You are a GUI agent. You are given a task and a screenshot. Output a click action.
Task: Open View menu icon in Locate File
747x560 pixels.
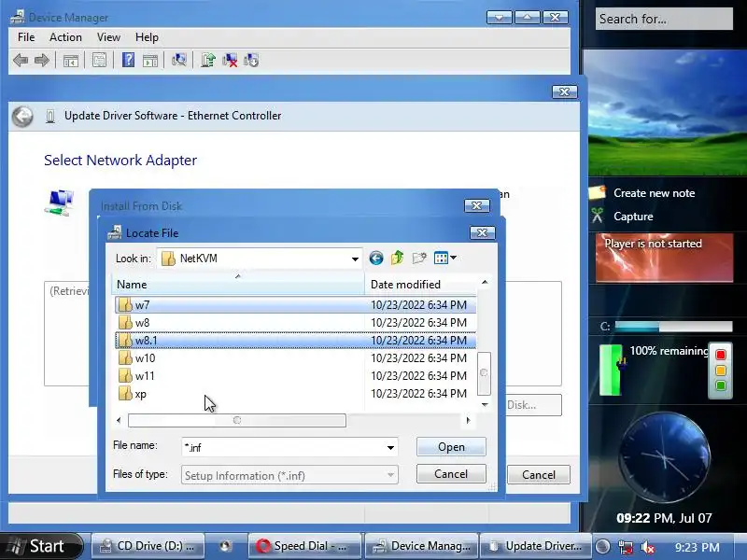[445, 259]
